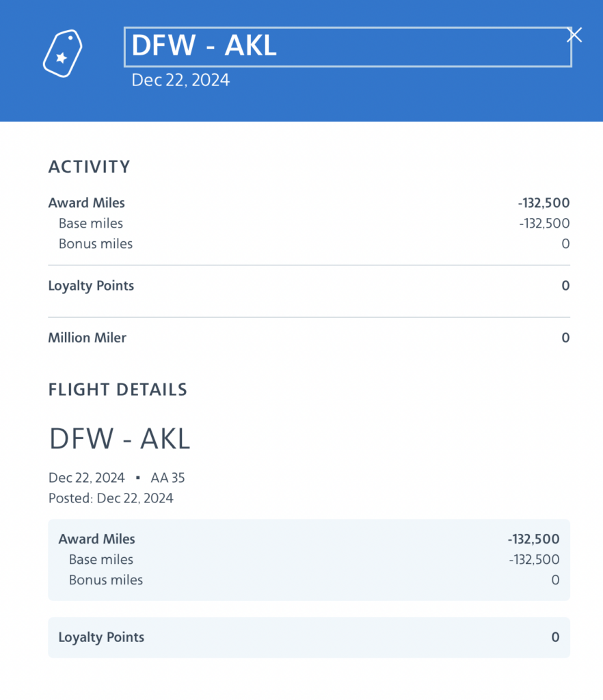603x700 pixels.
Task: Close the DFW - AKL activity panel
Action: (x=574, y=35)
